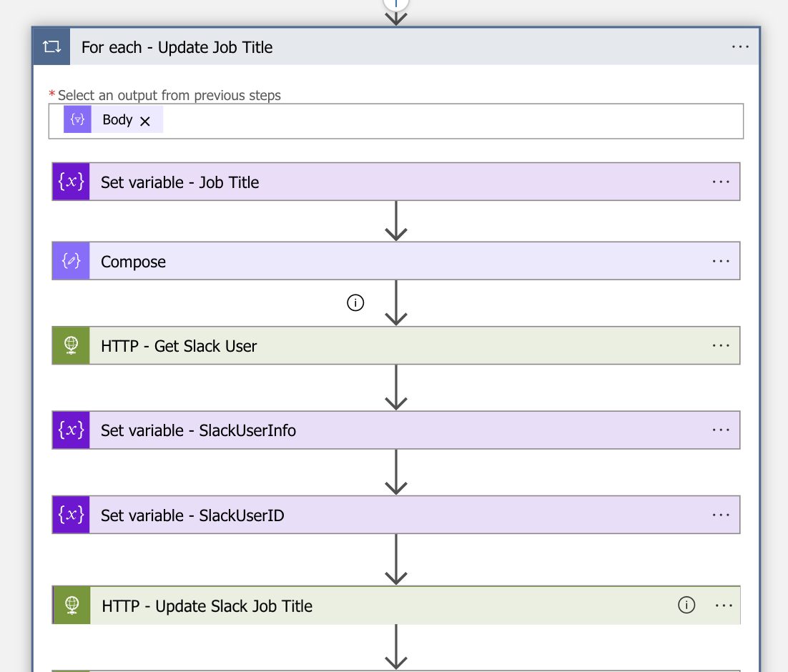Click the HTTP - Get Slack User globe icon

[x=71, y=345]
